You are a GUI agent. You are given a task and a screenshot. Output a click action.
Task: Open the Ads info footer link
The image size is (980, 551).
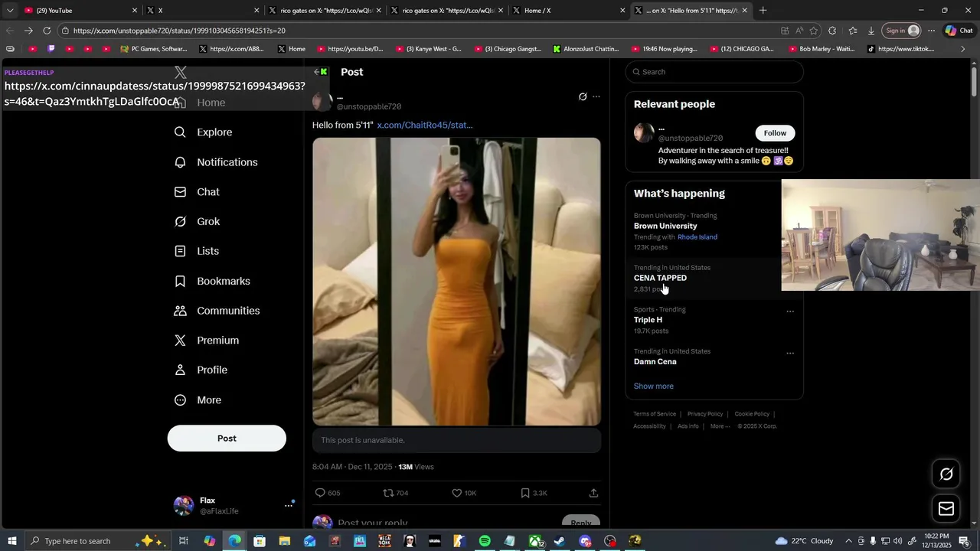coord(688,426)
